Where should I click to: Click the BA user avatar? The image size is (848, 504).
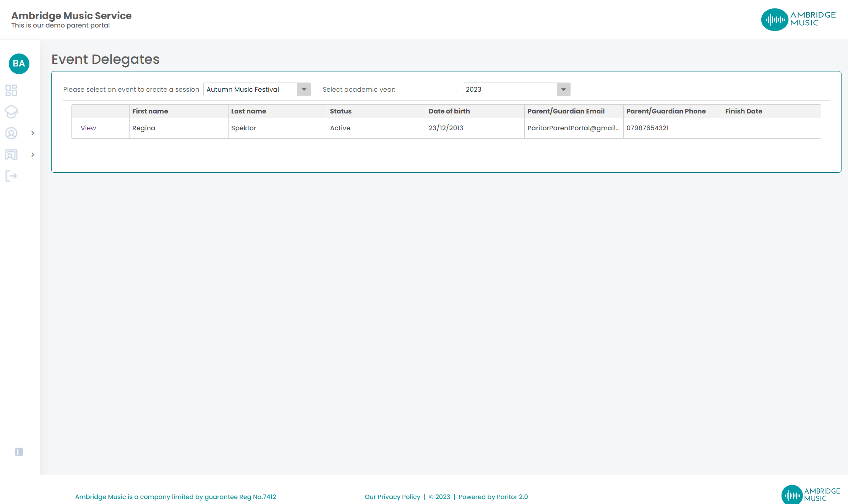point(19,63)
